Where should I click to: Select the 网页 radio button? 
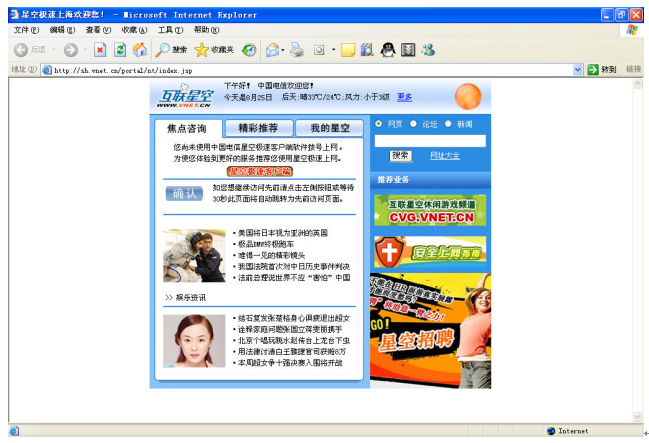(378, 123)
